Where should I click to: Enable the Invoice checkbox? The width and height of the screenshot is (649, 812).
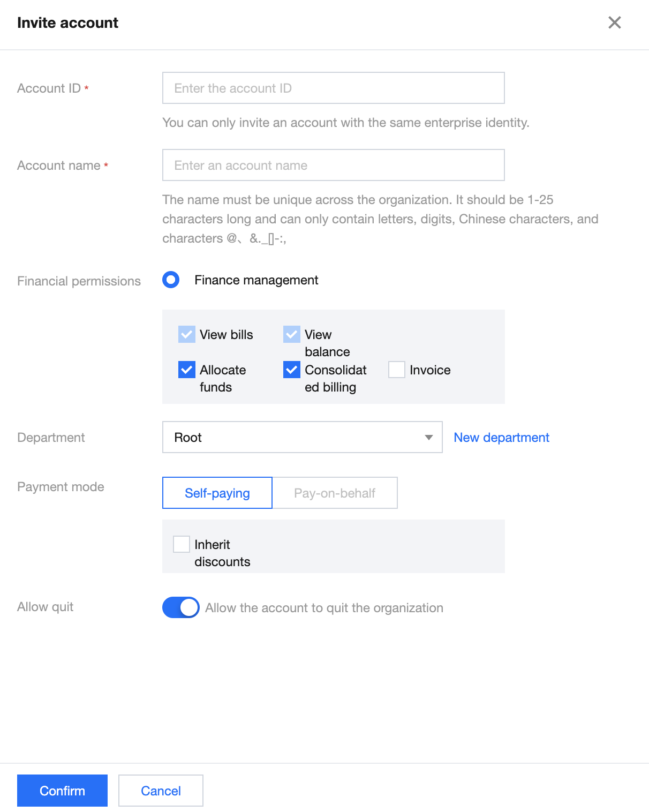click(397, 370)
